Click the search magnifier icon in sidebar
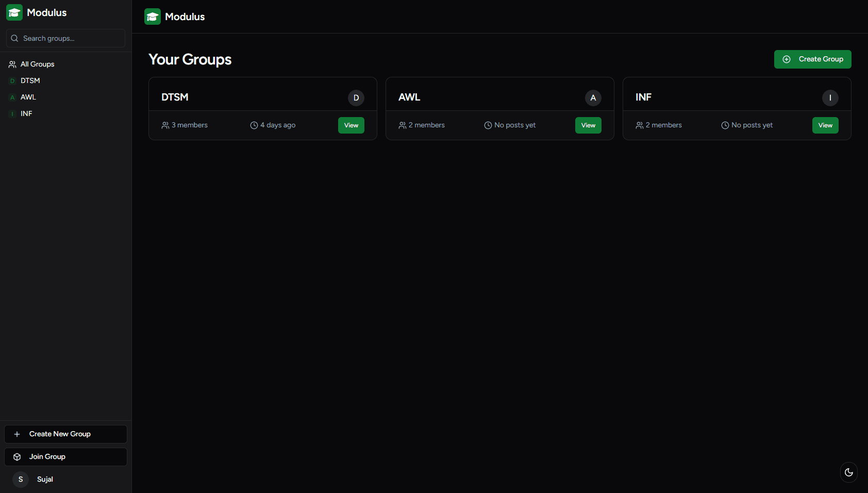 14,38
